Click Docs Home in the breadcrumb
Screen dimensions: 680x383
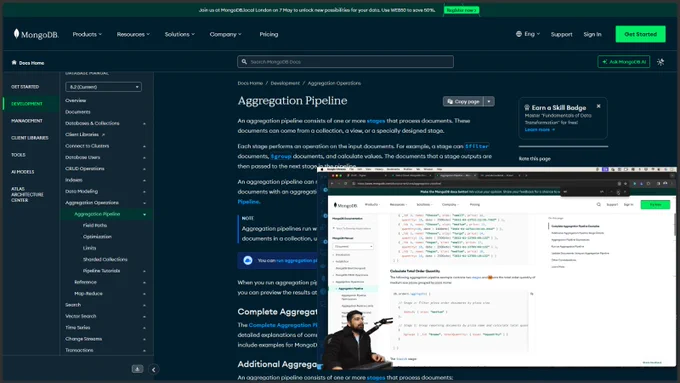tap(250, 83)
